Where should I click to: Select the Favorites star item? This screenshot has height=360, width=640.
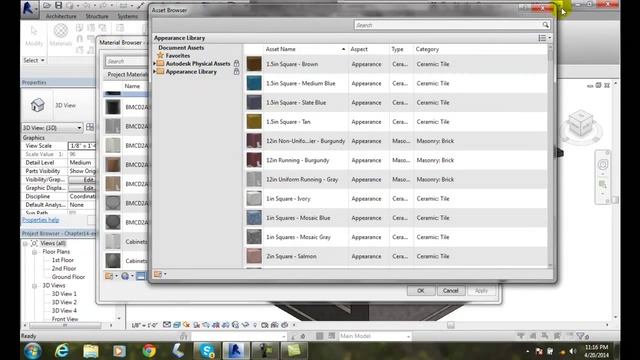pyautogui.click(x=174, y=56)
